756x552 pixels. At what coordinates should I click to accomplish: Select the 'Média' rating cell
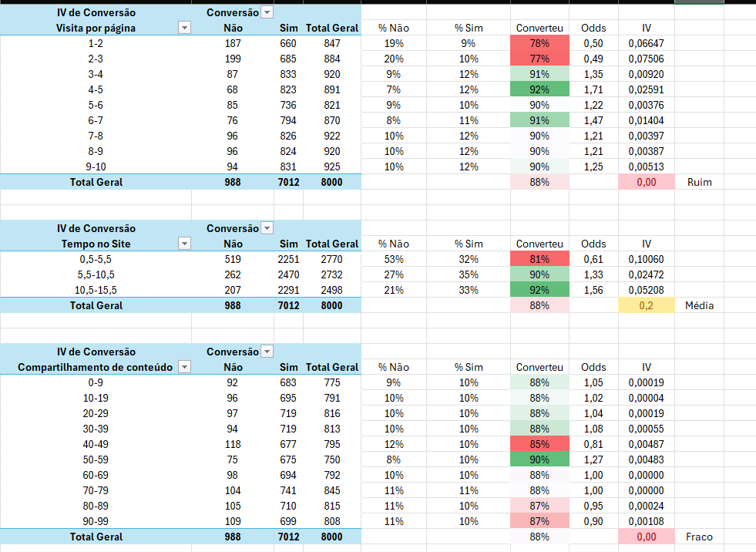(x=699, y=305)
